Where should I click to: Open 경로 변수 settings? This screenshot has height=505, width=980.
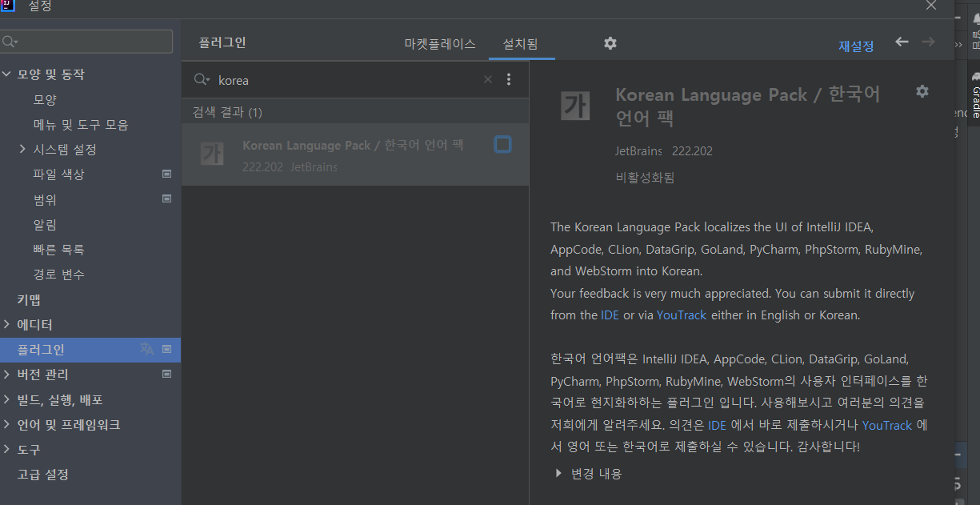click(x=58, y=275)
